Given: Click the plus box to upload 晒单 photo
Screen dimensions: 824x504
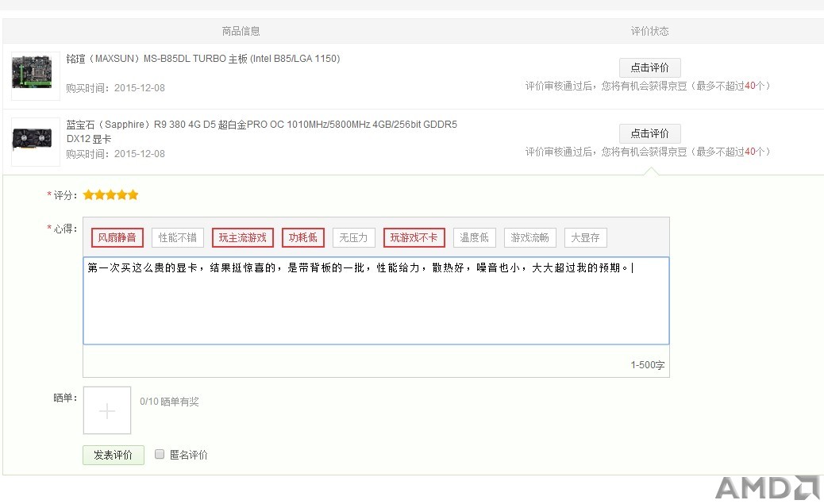Looking at the screenshot, I should (x=107, y=410).
